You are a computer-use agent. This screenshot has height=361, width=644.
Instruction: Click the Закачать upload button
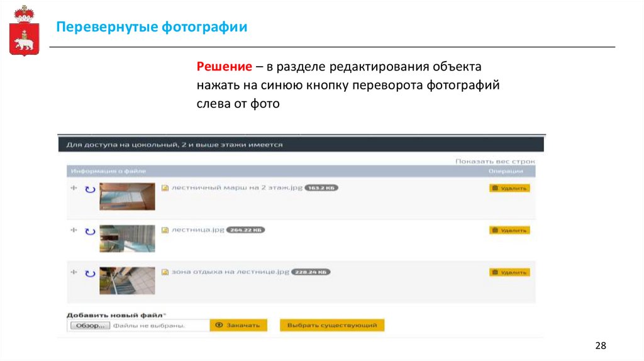coord(238,325)
